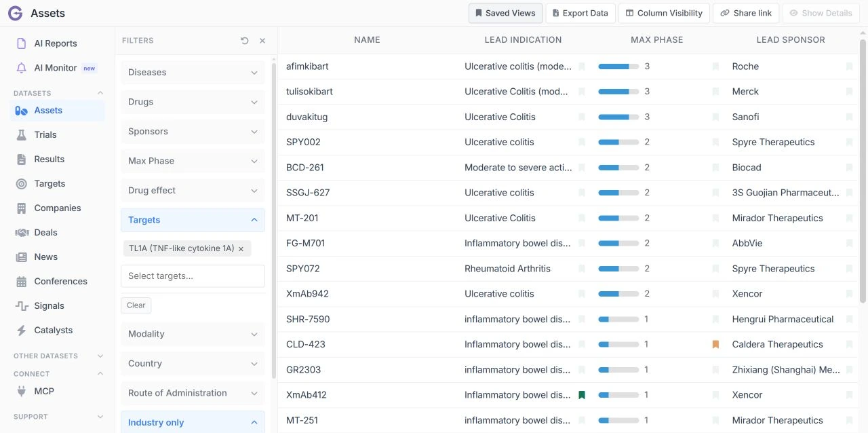Go to Targets dataset in sidebar
Image resolution: width=868 pixels, height=433 pixels.
[57, 184]
